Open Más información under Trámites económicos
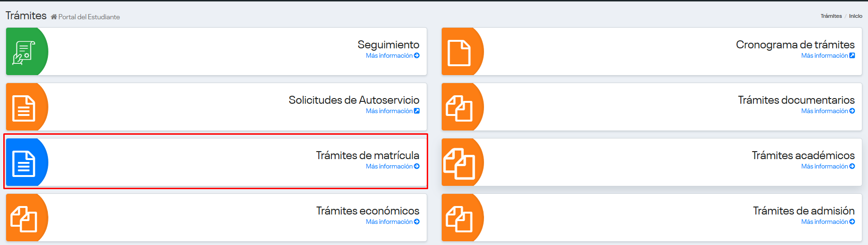 392,222
